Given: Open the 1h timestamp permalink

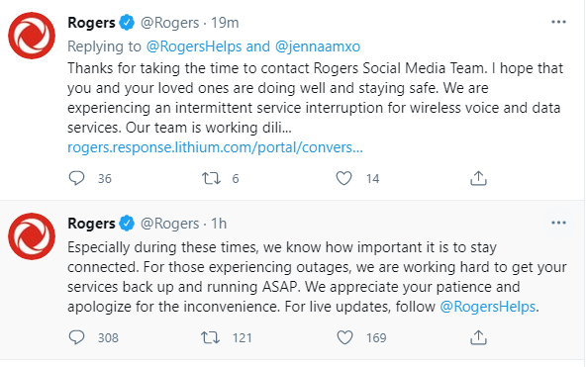Looking at the screenshot, I should 219,224.
